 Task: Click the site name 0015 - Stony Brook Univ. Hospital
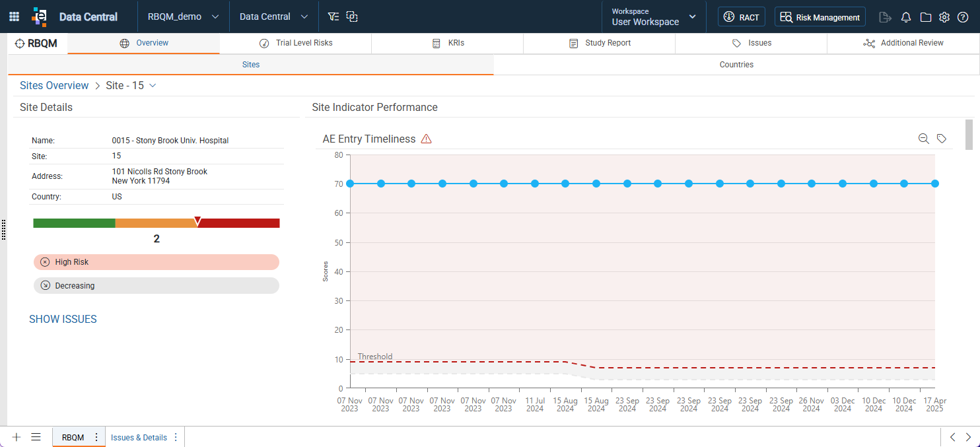click(170, 141)
